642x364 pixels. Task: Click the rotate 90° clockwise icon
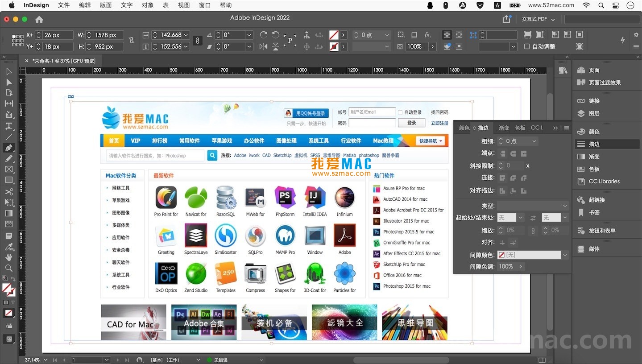pyautogui.click(x=264, y=35)
